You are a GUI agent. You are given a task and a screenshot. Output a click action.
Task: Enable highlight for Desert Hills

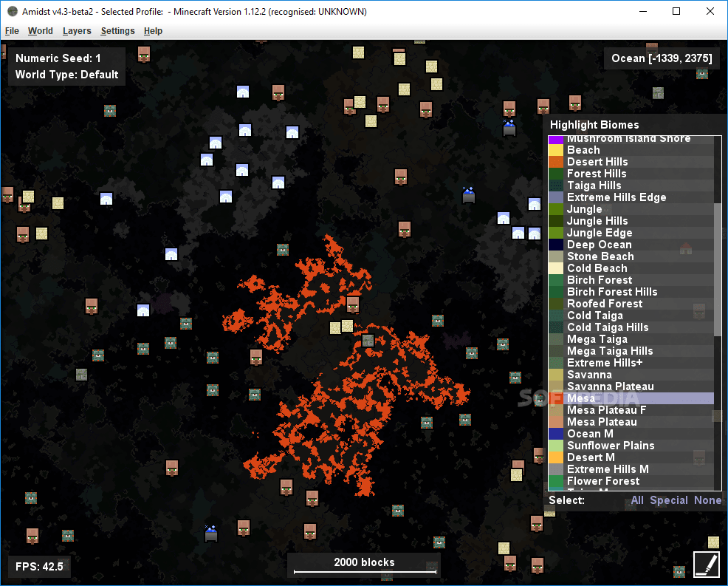point(631,162)
